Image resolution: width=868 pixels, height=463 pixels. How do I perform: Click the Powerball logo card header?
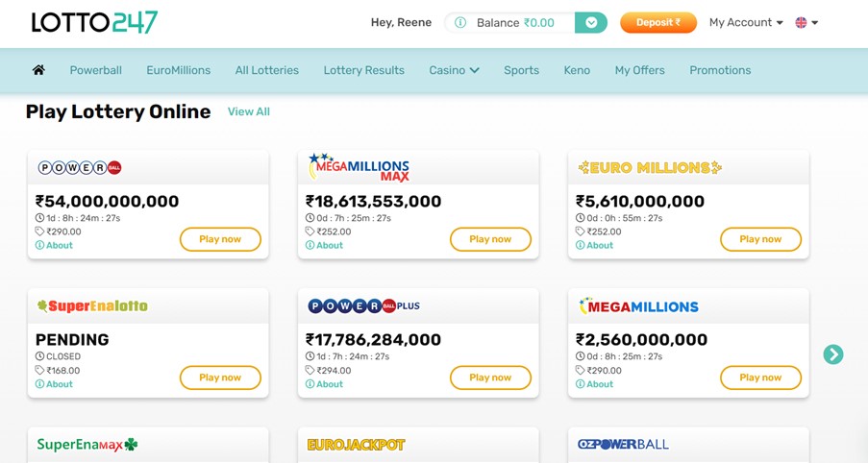point(80,167)
